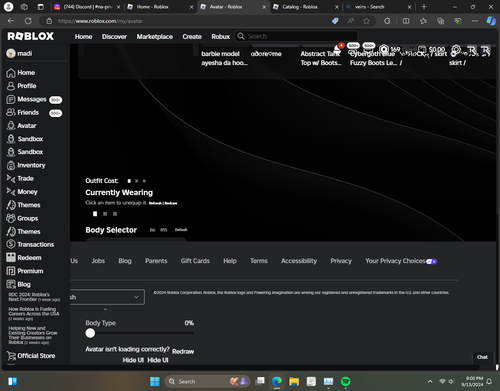The width and height of the screenshot is (500, 391).
Task: Click the small Refresh link under Currently Wearing
Action: [x=155, y=203]
